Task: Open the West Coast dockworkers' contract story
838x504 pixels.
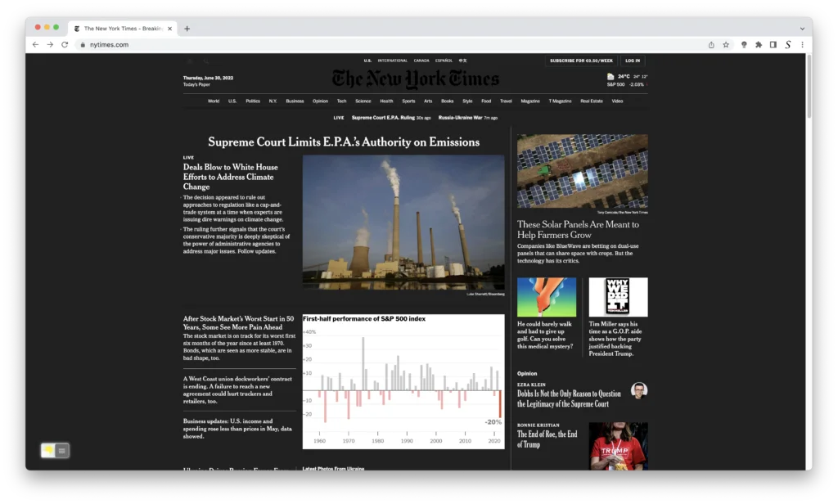Action: coord(238,390)
